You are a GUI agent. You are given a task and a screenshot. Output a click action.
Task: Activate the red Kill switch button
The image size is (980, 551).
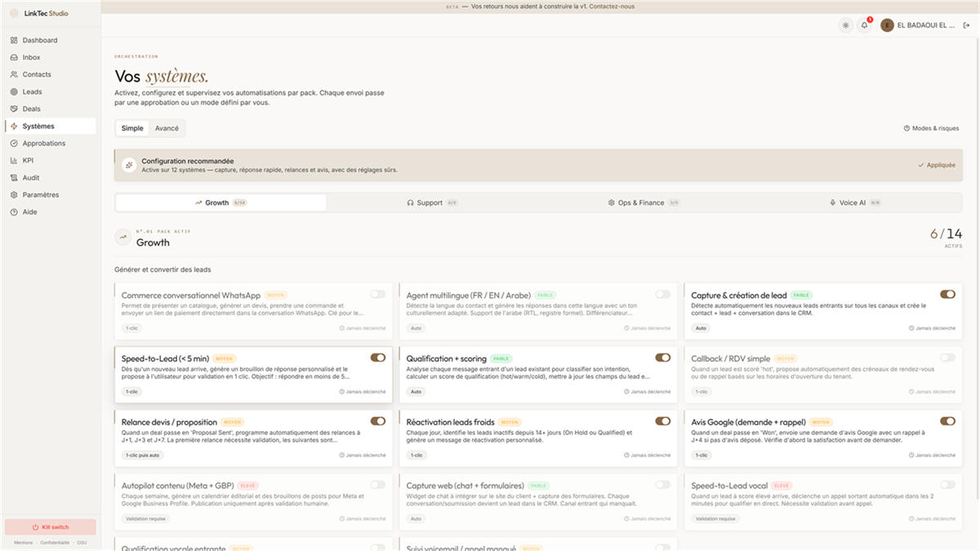tap(50, 527)
